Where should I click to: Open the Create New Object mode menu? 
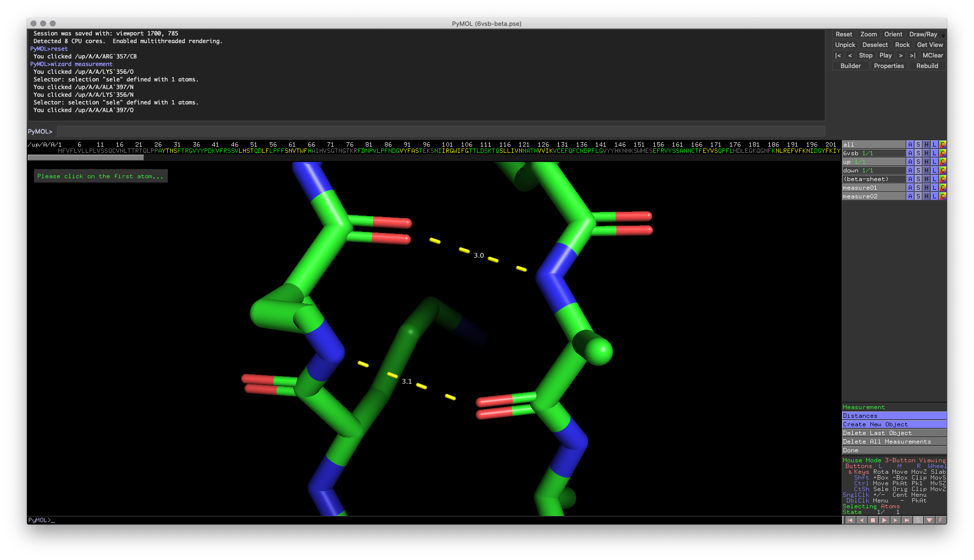tap(894, 424)
